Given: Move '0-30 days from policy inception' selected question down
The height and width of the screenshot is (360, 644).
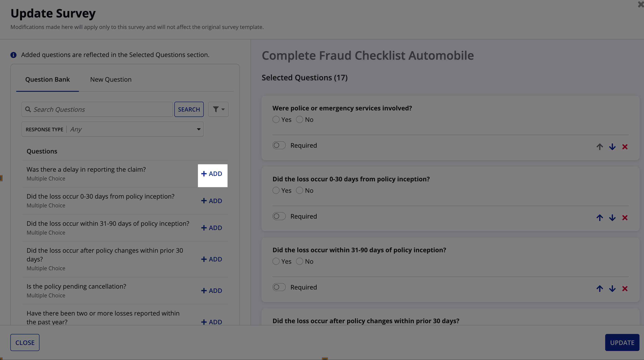Looking at the screenshot, I should click(612, 218).
